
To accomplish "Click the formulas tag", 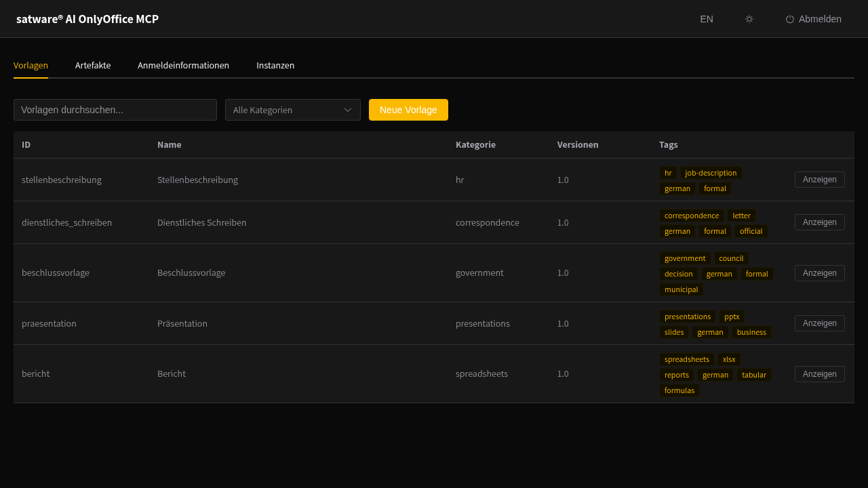I will pos(679,390).
